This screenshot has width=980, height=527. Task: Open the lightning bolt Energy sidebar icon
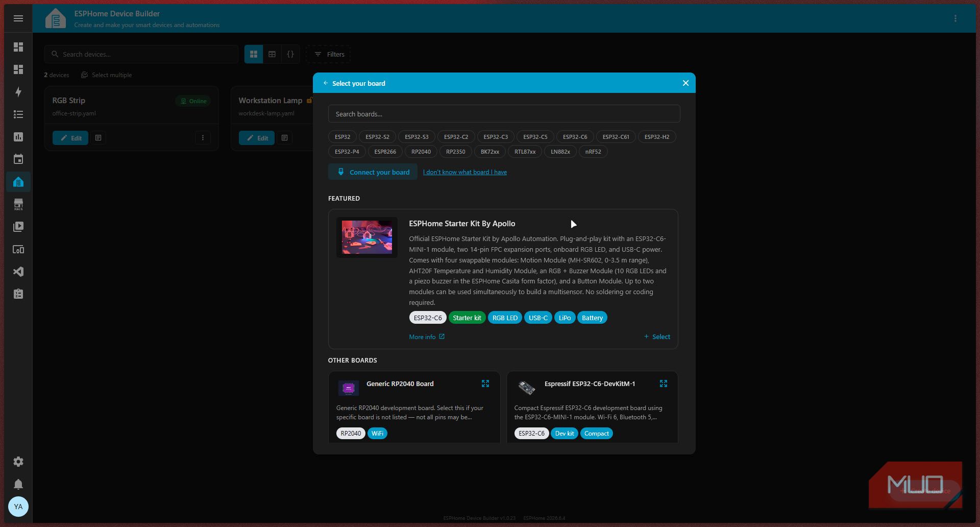click(x=18, y=92)
